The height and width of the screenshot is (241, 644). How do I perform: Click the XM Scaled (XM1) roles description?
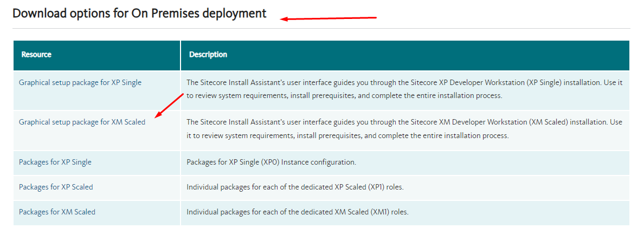[x=298, y=212]
